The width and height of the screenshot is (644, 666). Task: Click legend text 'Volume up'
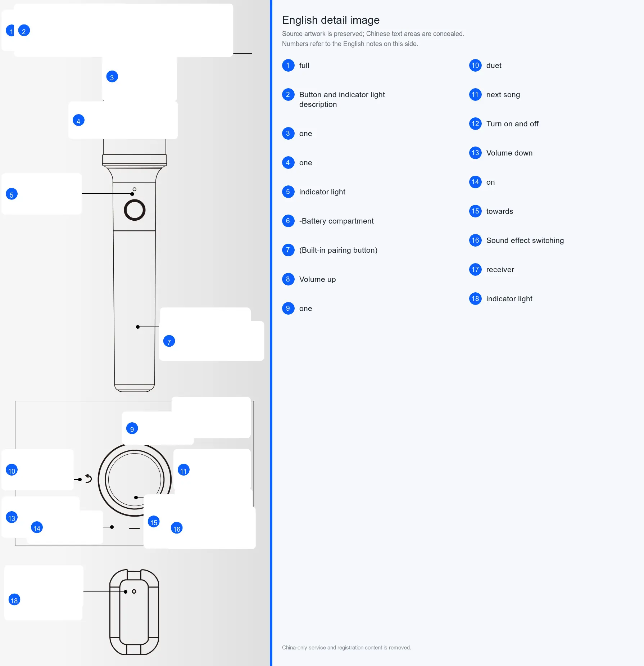[x=317, y=279]
